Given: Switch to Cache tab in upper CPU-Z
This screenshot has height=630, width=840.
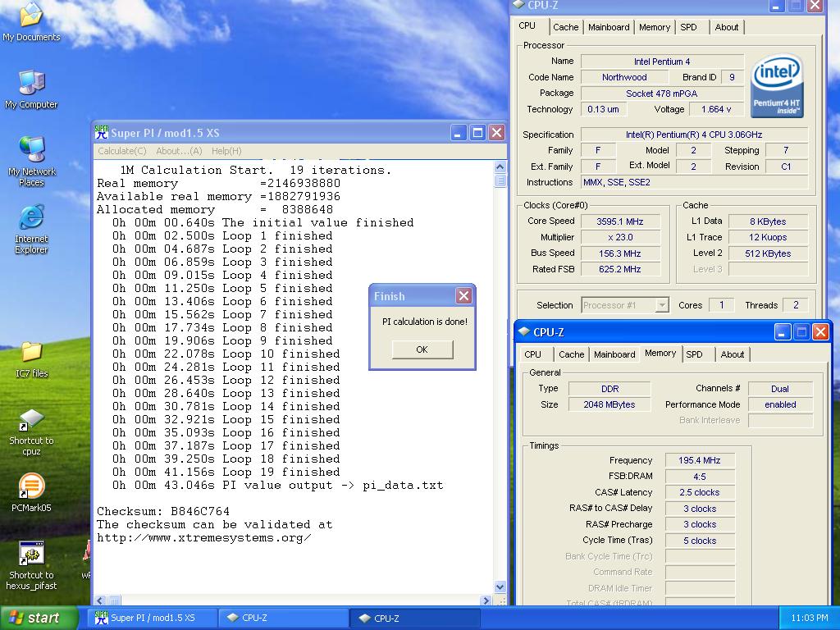Looking at the screenshot, I should [566, 27].
